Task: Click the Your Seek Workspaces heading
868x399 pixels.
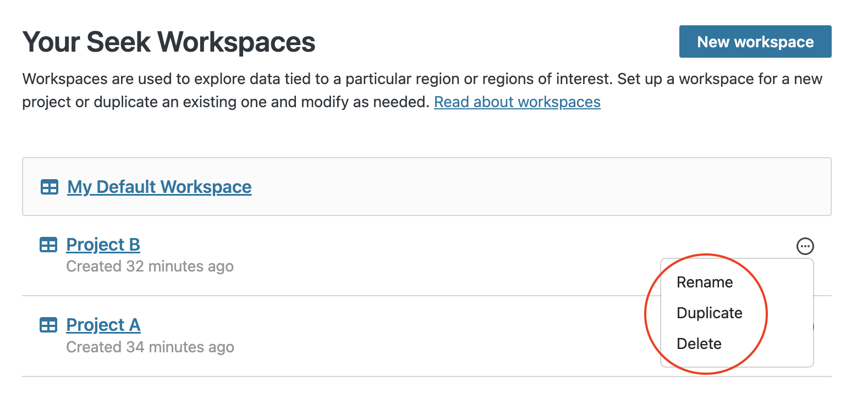Action: (169, 42)
